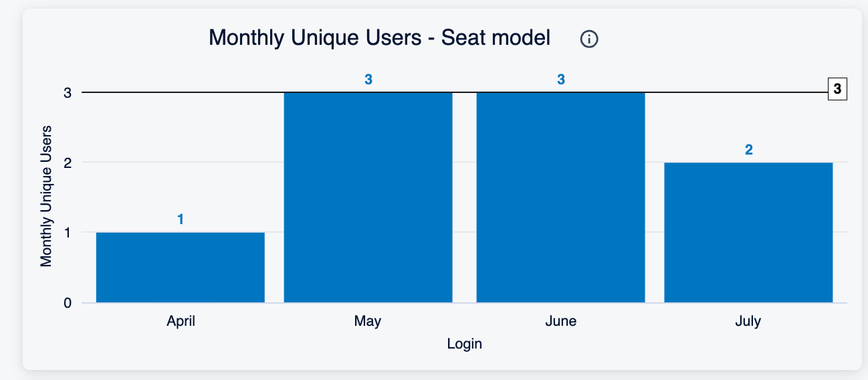Click the data label above the June bar
Viewport: 868px width, 380px height.
(x=561, y=79)
